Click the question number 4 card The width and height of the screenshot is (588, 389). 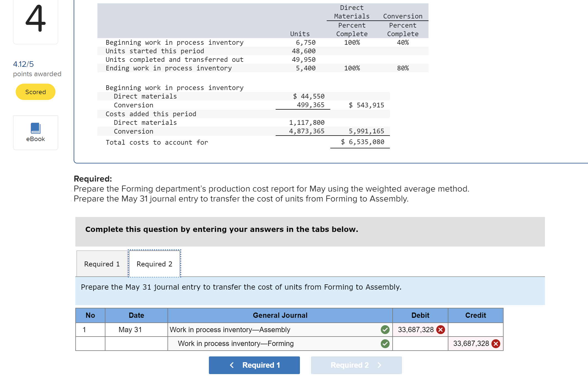click(x=36, y=19)
